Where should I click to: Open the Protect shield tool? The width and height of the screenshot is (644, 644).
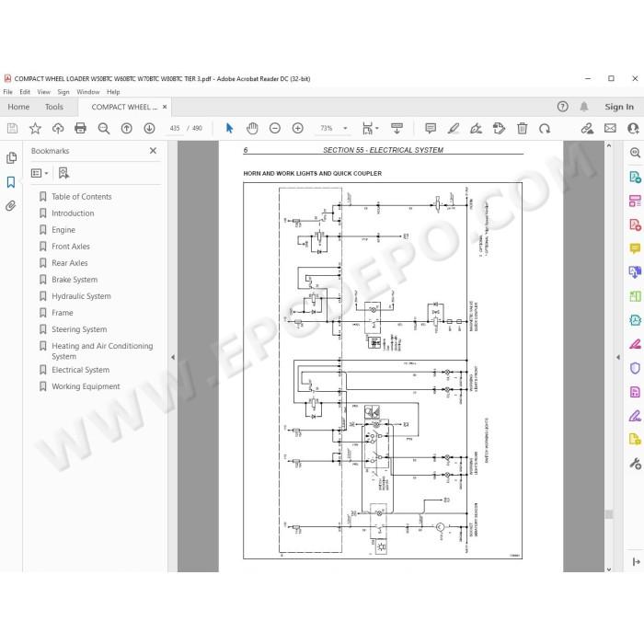coord(635,368)
